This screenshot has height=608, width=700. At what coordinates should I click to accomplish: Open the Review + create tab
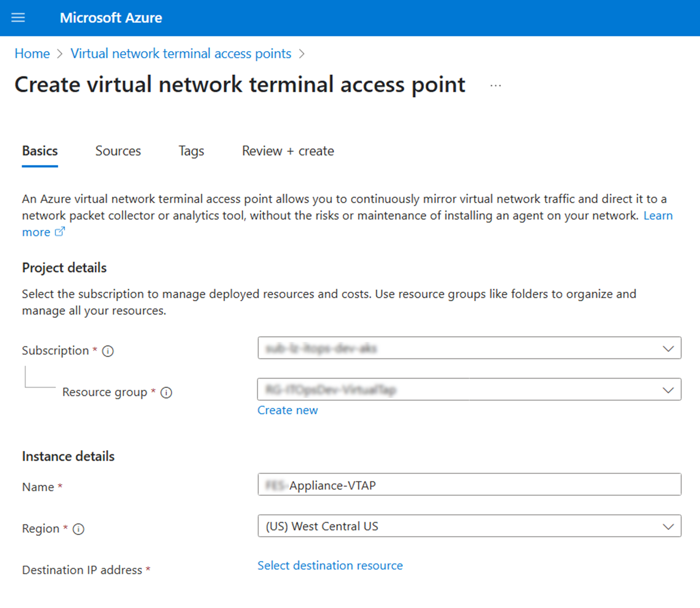tap(288, 151)
